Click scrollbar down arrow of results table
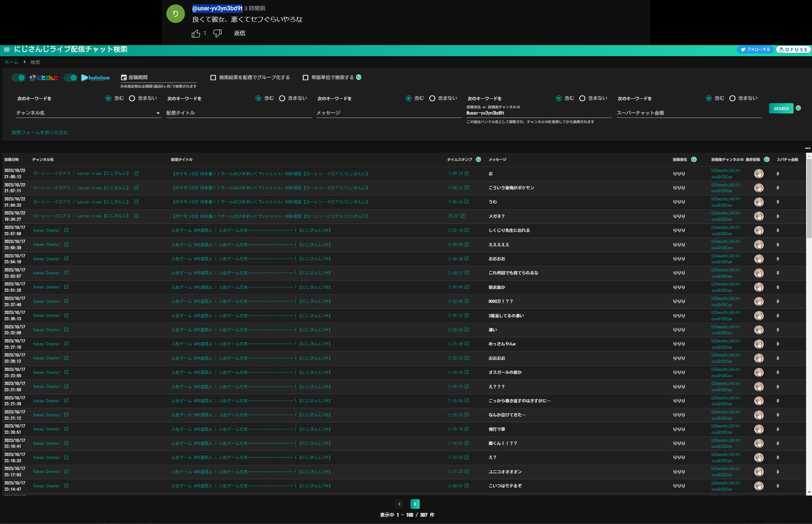 pyautogui.click(x=809, y=493)
